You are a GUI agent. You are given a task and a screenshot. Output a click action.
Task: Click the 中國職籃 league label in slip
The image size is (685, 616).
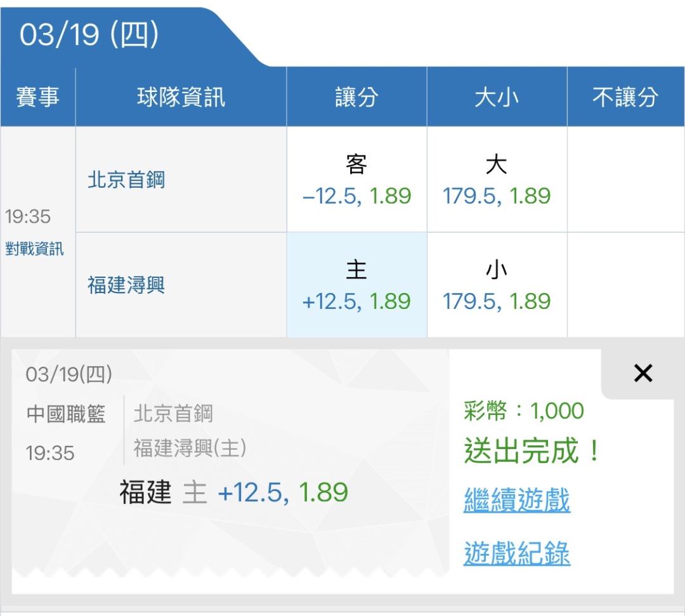(66, 414)
